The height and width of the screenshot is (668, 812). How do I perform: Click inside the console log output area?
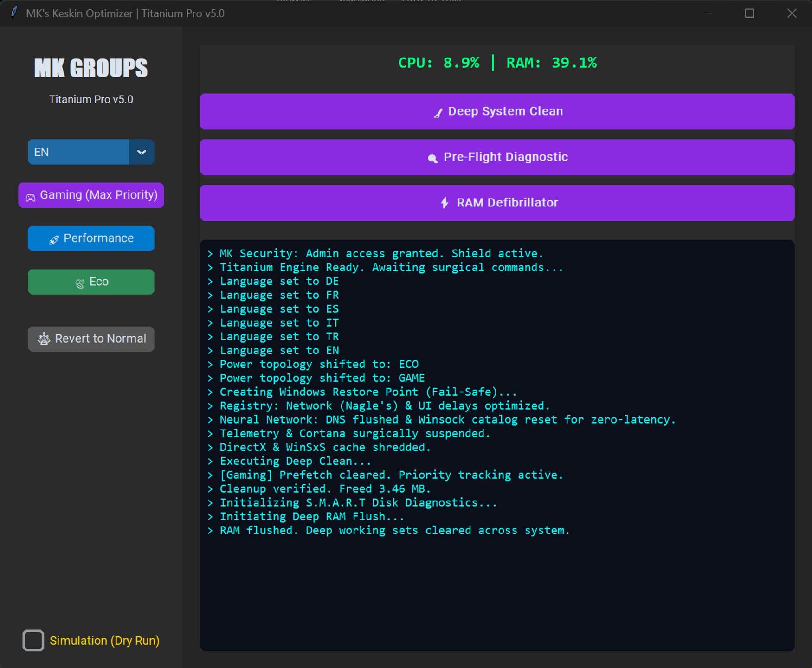[x=497, y=445]
